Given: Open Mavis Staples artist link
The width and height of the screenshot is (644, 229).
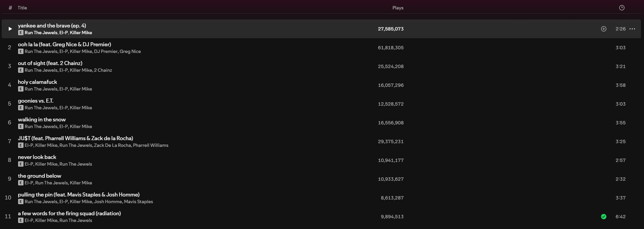Looking at the screenshot, I should coord(138,202).
